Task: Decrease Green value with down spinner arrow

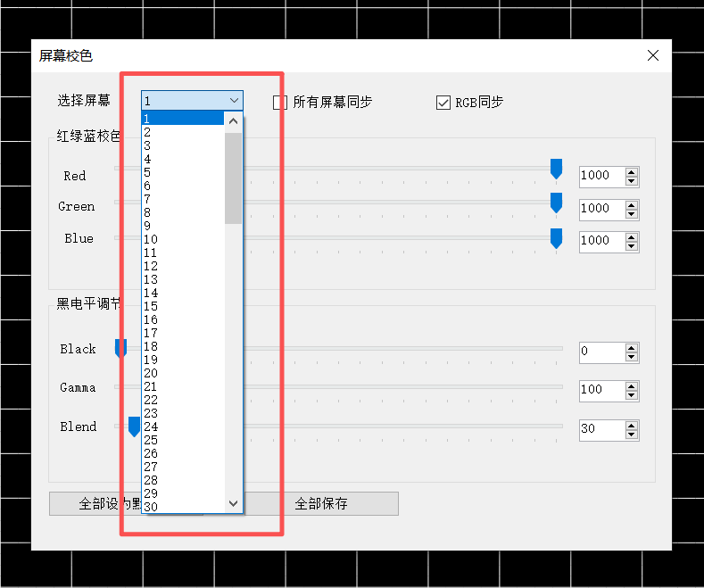Action: [x=632, y=213]
